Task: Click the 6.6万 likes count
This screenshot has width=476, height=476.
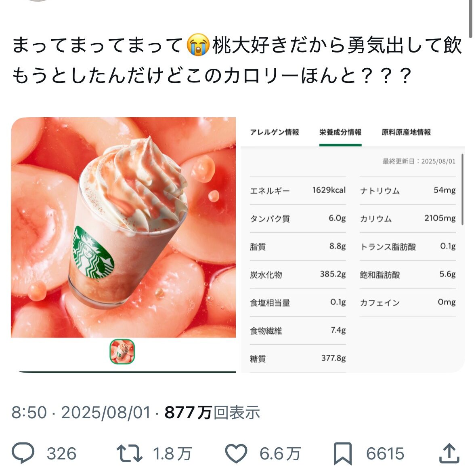Action: pyautogui.click(x=280, y=454)
